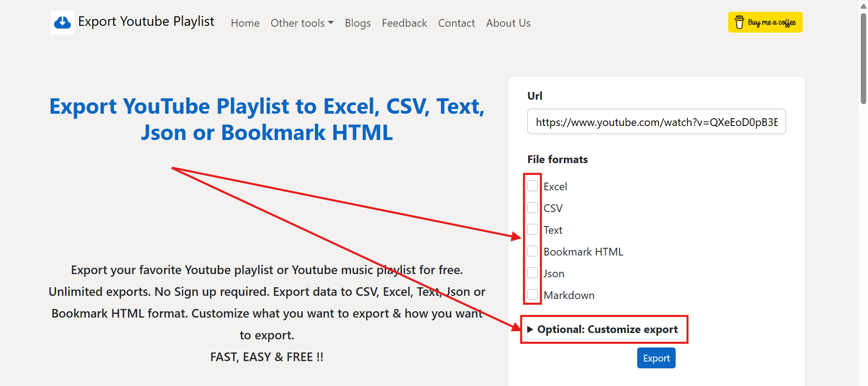Click the cloud download logo icon
The height and width of the screenshot is (386, 868).
coord(62,23)
